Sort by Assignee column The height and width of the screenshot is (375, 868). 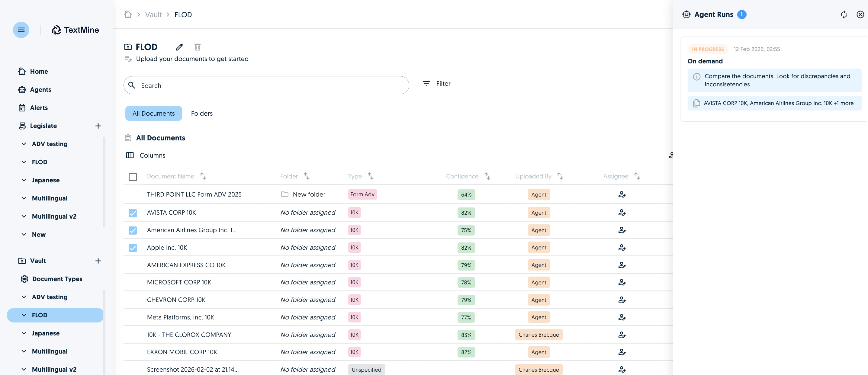click(x=637, y=176)
